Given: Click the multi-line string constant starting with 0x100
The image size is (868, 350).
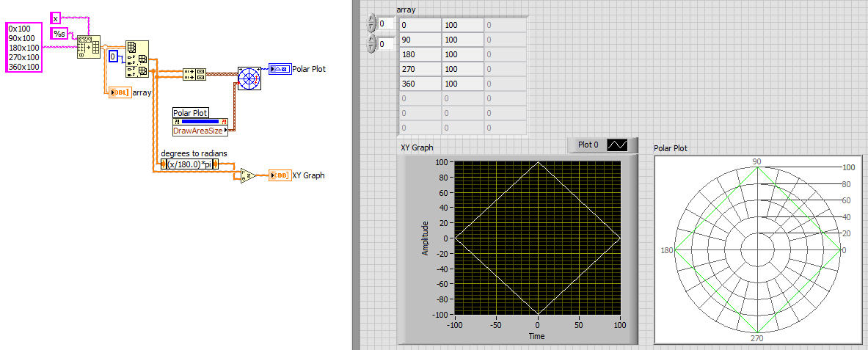Looking at the screenshot, I should 23,47.
